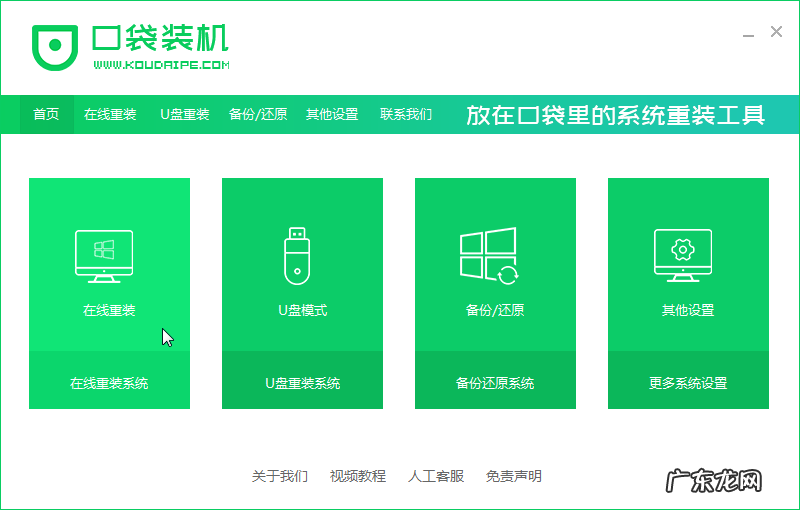Click the 其他设置 card label
Image resolution: width=800 pixels, height=510 pixels.
688,310
